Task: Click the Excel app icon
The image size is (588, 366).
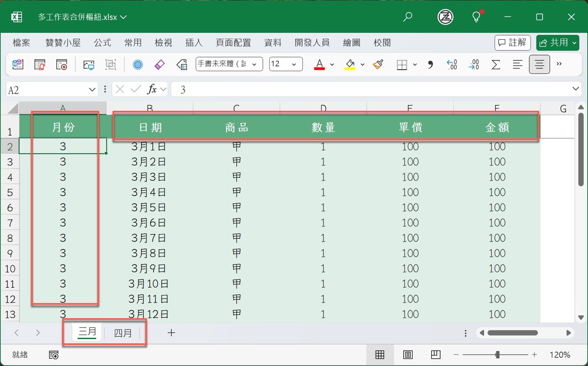Action: pos(16,17)
